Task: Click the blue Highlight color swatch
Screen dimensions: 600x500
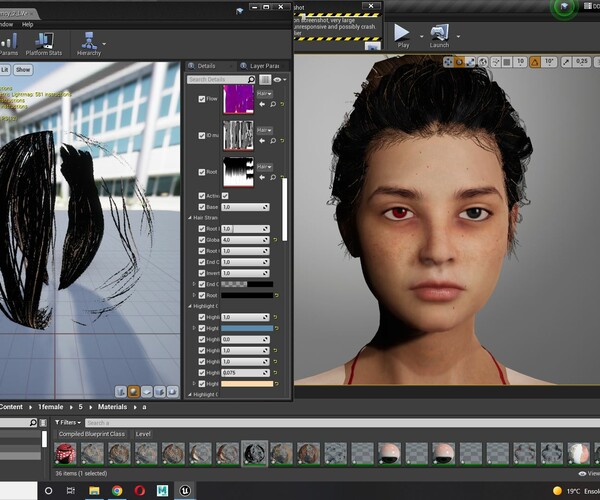Action: [x=247, y=328]
